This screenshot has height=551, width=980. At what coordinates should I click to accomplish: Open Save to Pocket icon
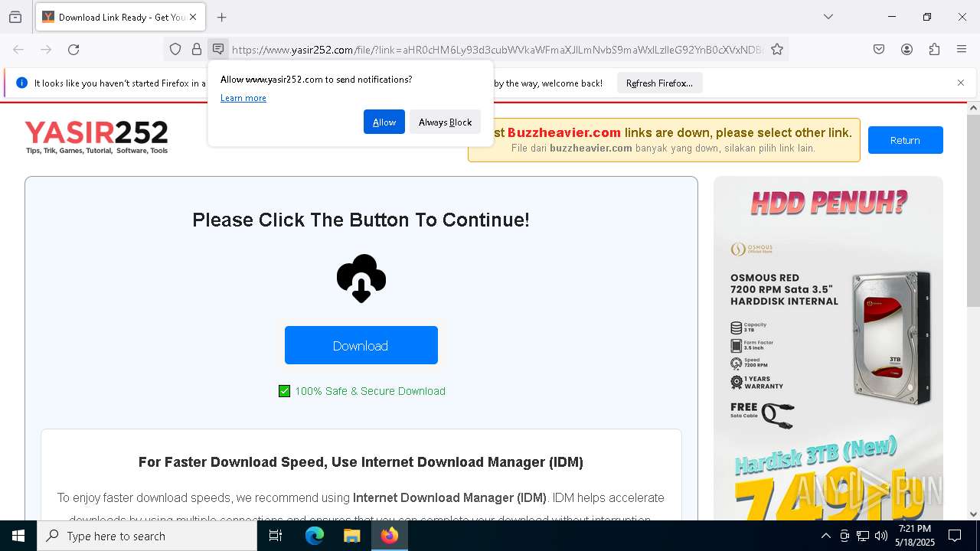[879, 49]
